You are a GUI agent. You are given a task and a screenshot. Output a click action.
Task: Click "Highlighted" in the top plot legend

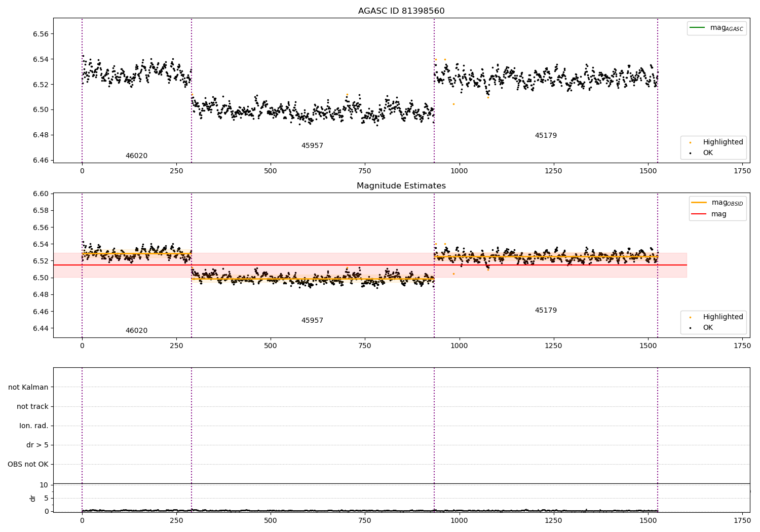[723, 142]
